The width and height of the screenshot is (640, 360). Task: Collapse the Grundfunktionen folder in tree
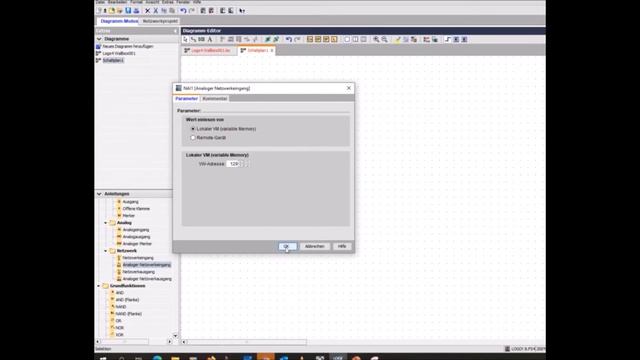pos(99,286)
